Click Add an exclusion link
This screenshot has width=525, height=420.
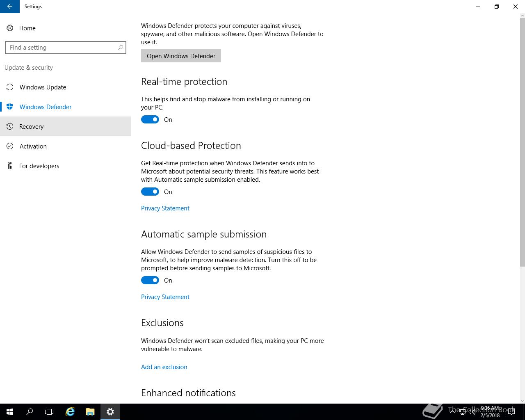(x=164, y=367)
